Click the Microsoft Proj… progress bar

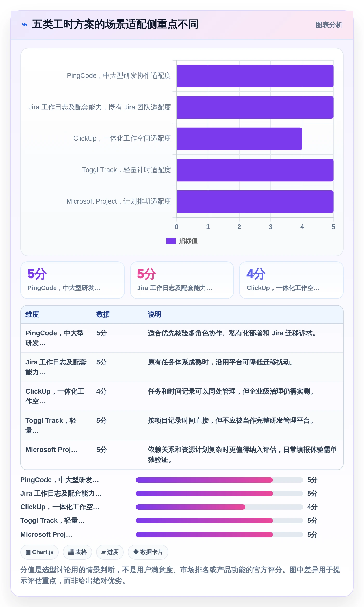[x=219, y=535]
